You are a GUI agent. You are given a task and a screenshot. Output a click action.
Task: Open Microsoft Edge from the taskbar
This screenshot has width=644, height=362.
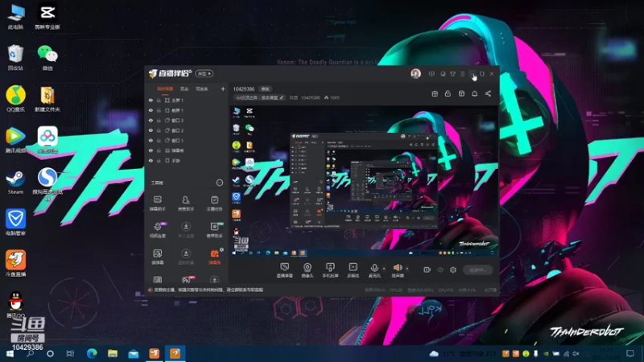point(92,353)
